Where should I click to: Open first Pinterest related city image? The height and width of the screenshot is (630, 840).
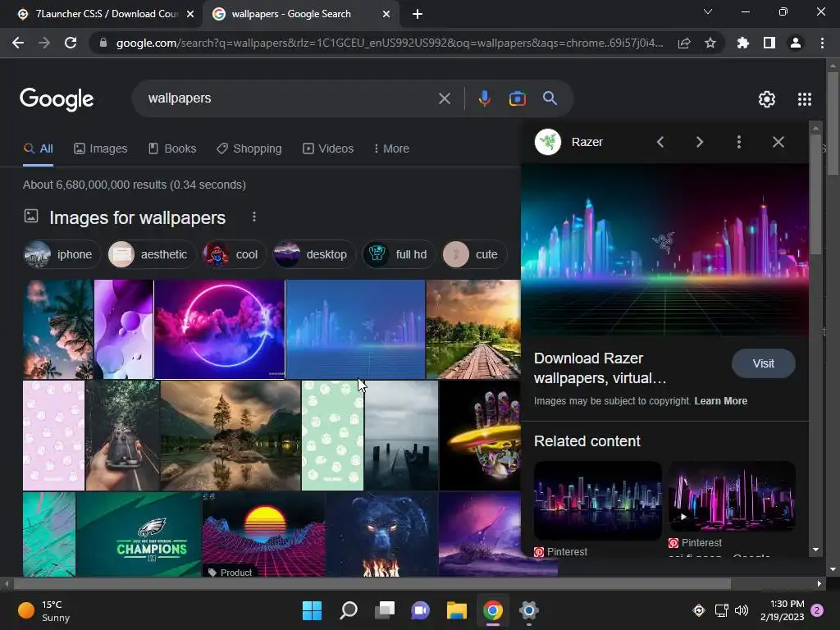tap(598, 500)
